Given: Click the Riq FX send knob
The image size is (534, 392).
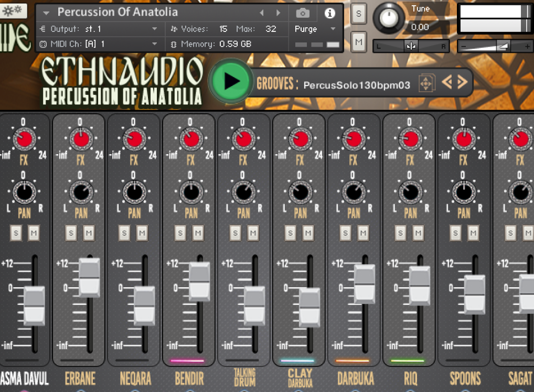Looking at the screenshot, I should point(410,139).
